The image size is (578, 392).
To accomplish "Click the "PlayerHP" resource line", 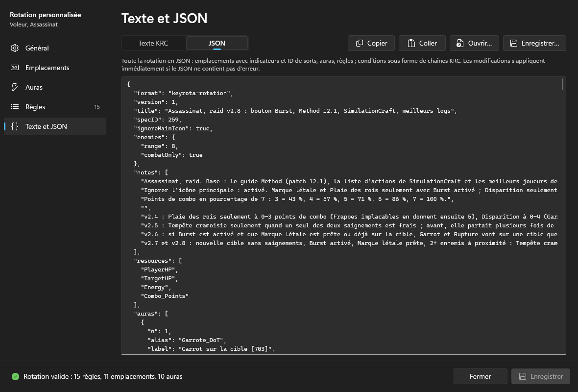I will [x=159, y=269].
